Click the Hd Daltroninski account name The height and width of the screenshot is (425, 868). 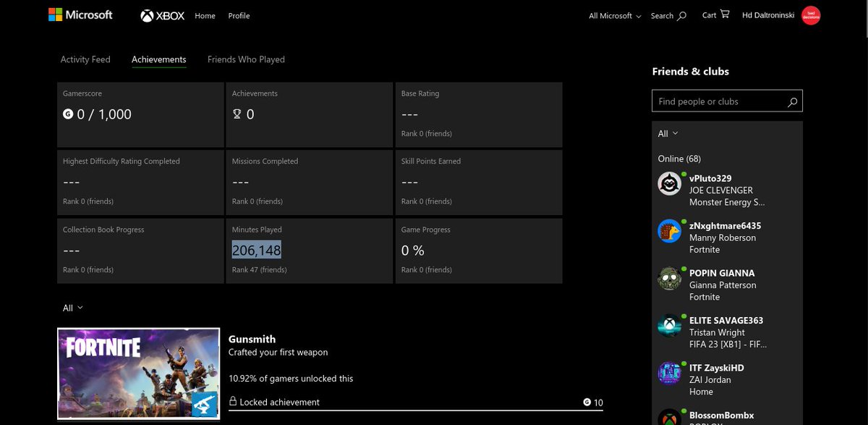click(769, 16)
